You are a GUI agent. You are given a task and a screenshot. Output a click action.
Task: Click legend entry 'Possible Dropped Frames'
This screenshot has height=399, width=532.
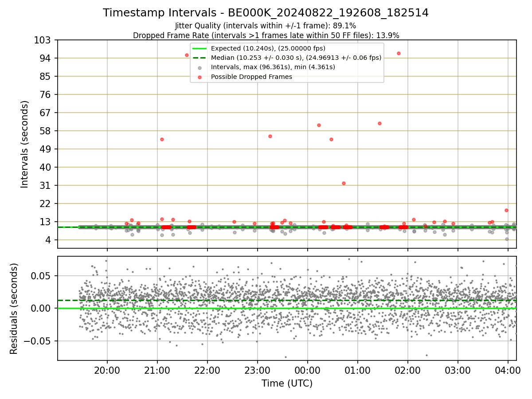click(251, 77)
